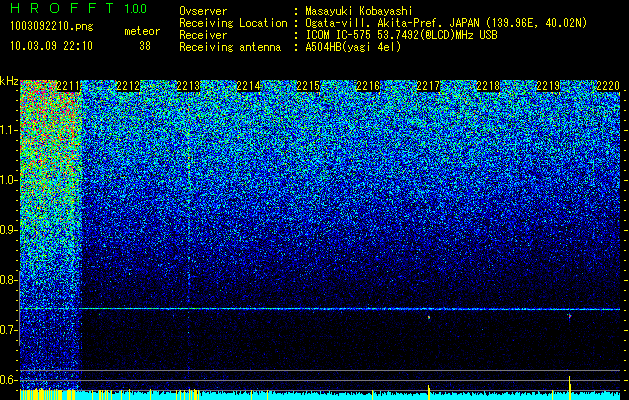Select the meteor count value 38

145,46
